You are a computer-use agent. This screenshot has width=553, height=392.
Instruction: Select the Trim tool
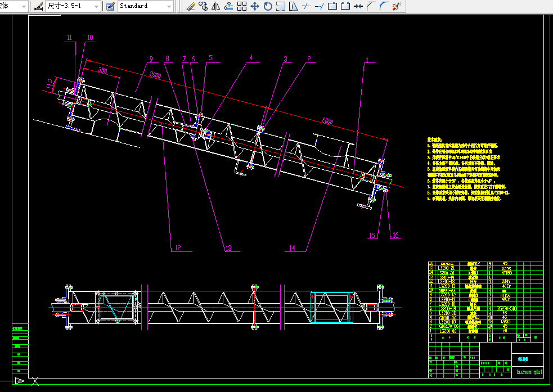(x=306, y=6)
